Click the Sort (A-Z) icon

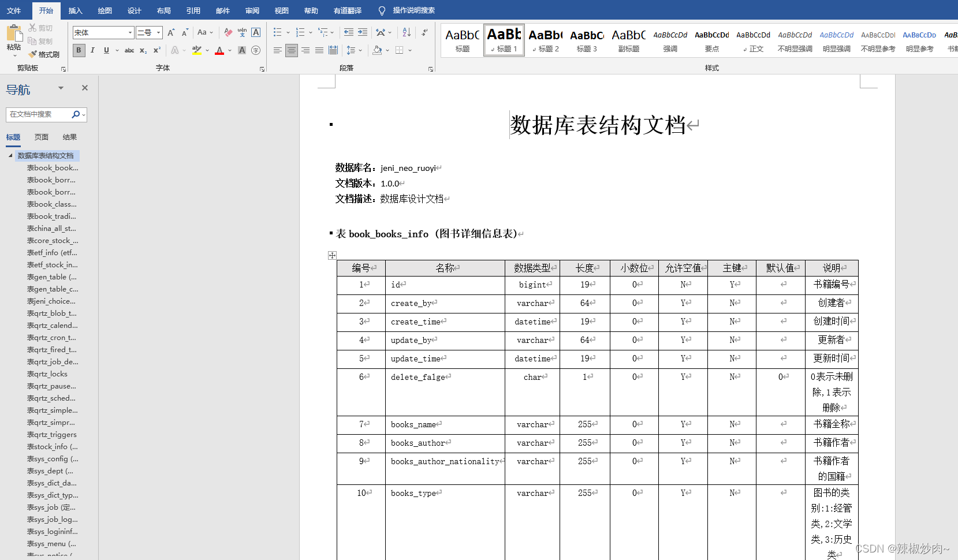[407, 32]
